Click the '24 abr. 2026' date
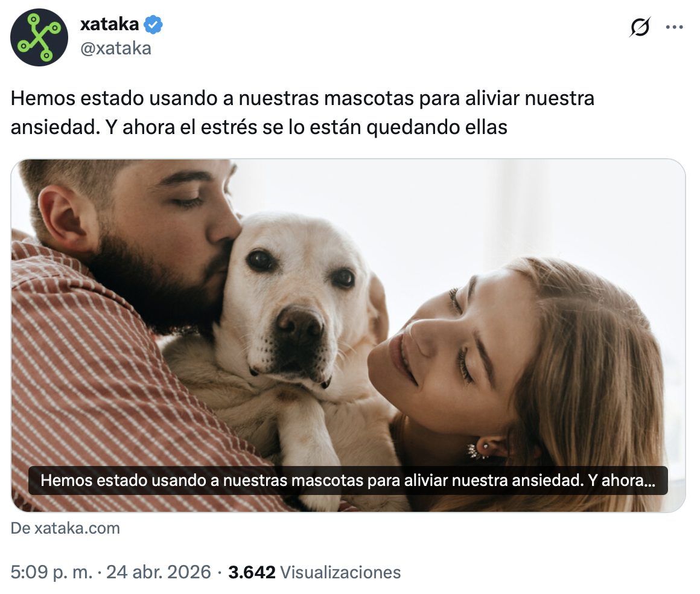This screenshot has width=700, height=594. tap(159, 572)
